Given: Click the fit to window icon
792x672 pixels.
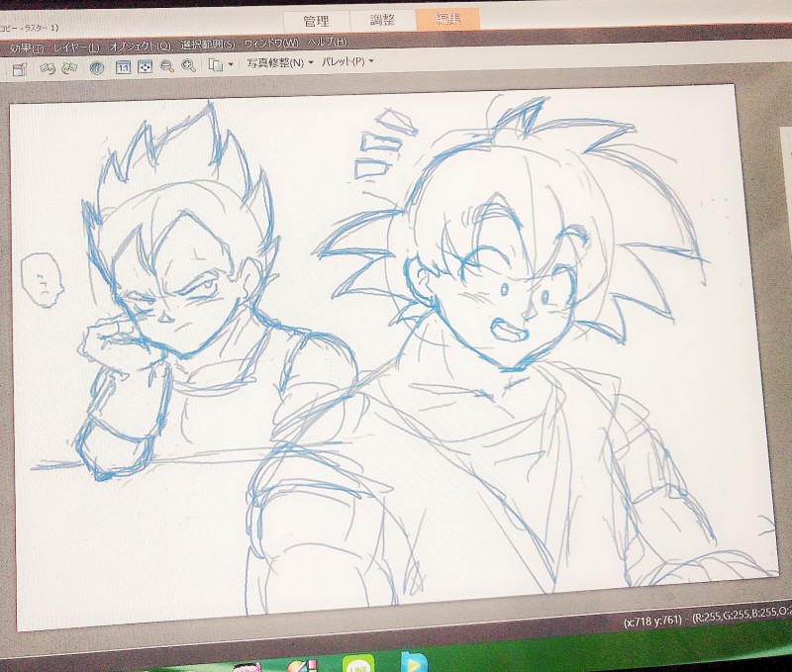Looking at the screenshot, I should click(x=145, y=66).
